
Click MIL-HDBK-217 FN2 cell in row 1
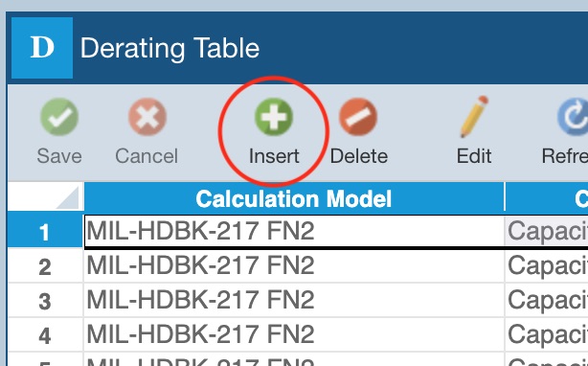point(294,231)
